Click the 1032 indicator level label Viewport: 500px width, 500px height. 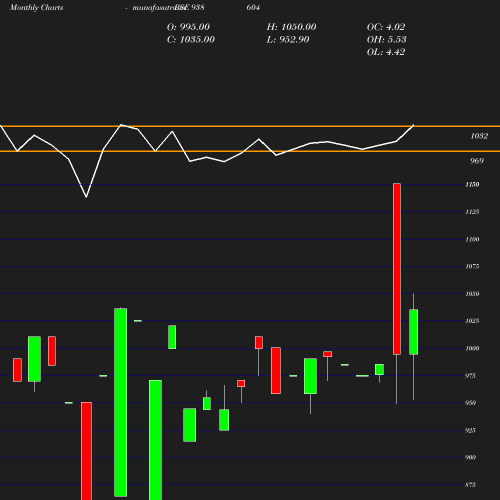pos(479,136)
